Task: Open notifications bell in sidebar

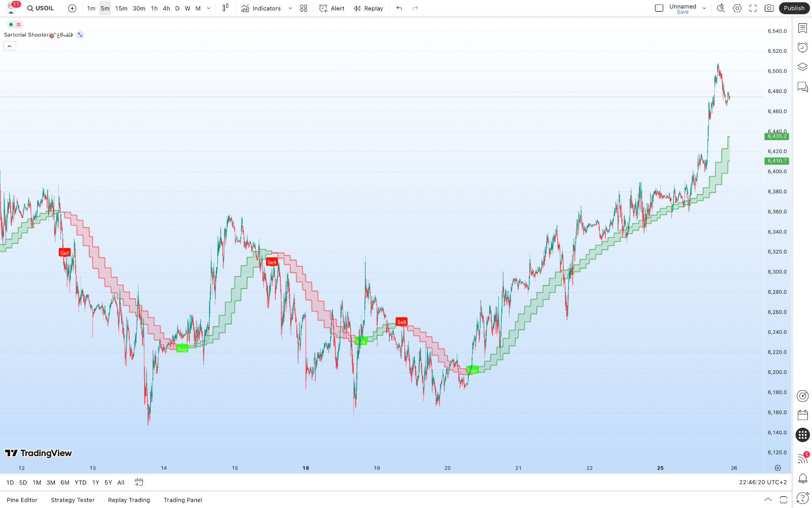Action: pyautogui.click(x=802, y=478)
